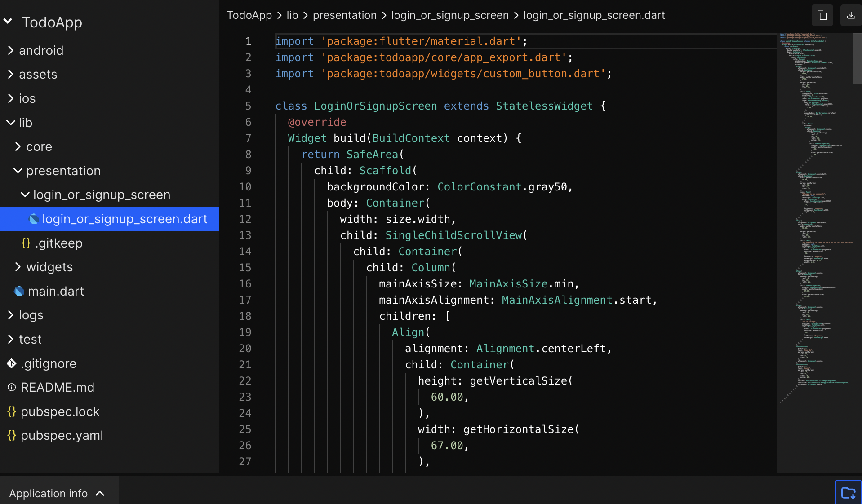Click the info icon beside README.md
Screen dimensions: 862x504
(12, 387)
